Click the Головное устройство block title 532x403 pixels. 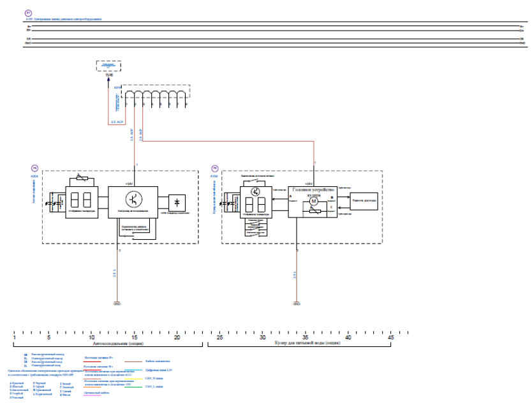[x=312, y=191]
